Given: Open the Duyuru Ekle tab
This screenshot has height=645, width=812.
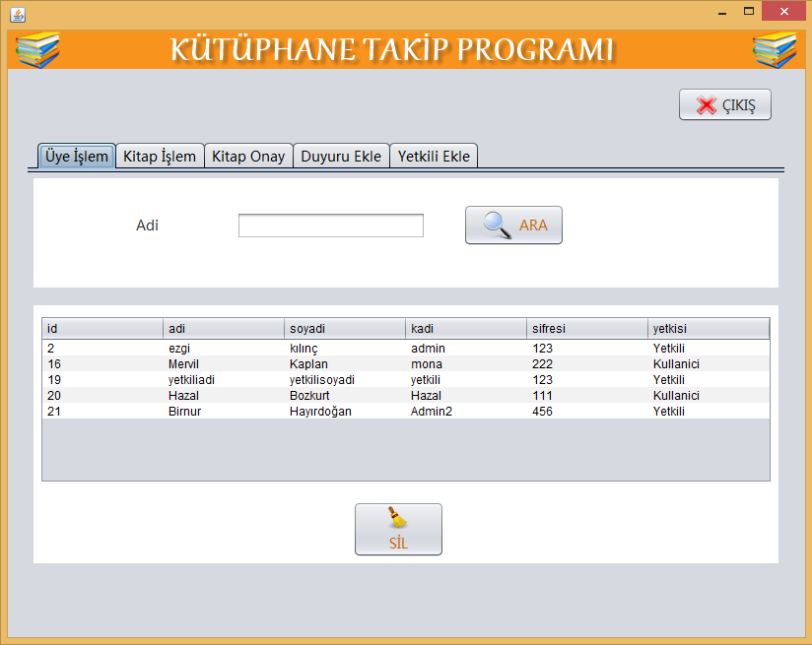Looking at the screenshot, I should 341,156.
